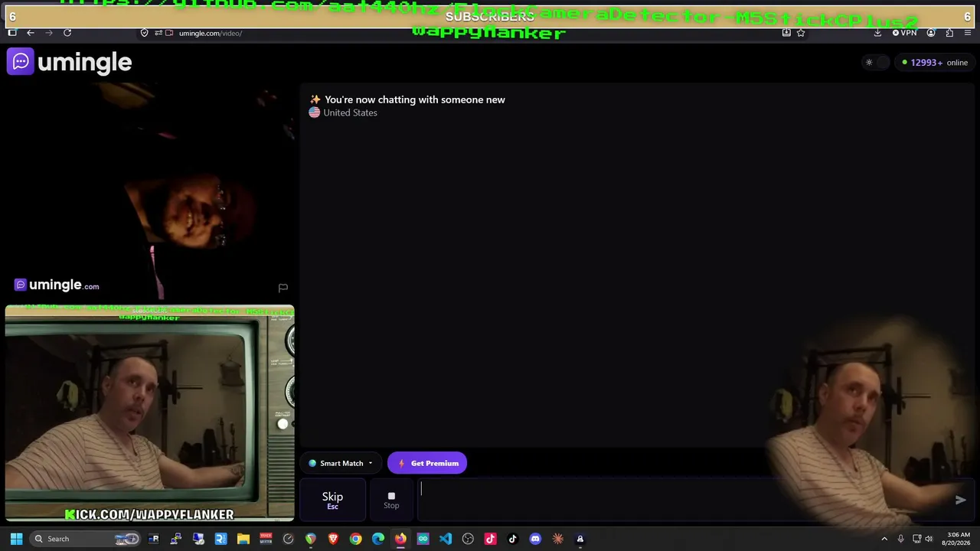Click the Umingle logo in the page header

[x=70, y=62]
